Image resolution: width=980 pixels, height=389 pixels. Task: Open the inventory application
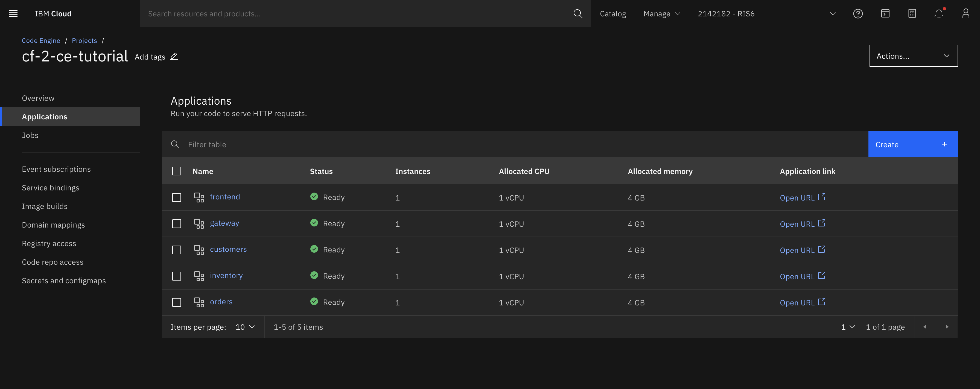[x=226, y=275]
